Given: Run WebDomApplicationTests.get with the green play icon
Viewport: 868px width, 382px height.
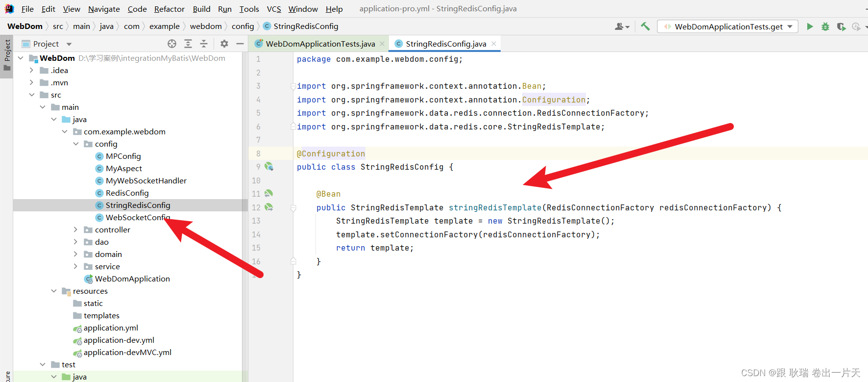Looking at the screenshot, I should point(810,26).
